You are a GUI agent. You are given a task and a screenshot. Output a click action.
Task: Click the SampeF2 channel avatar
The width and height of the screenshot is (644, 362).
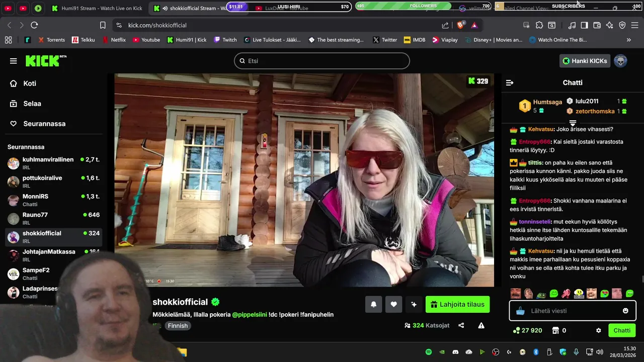click(x=14, y=274)
